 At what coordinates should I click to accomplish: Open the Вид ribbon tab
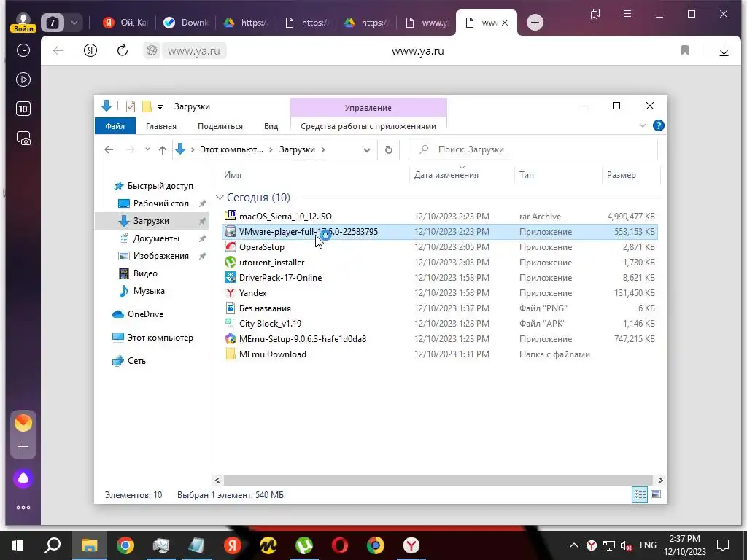coord(271,126)
